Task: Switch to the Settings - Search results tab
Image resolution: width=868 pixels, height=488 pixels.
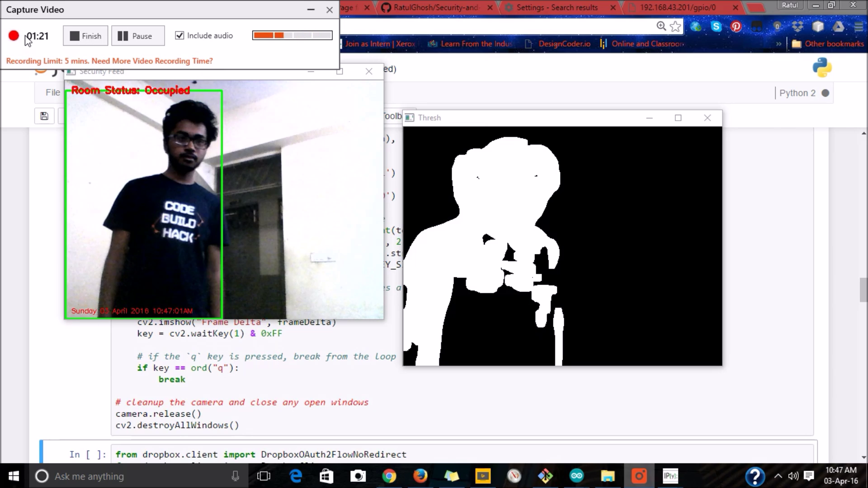Action: point(557,8)
